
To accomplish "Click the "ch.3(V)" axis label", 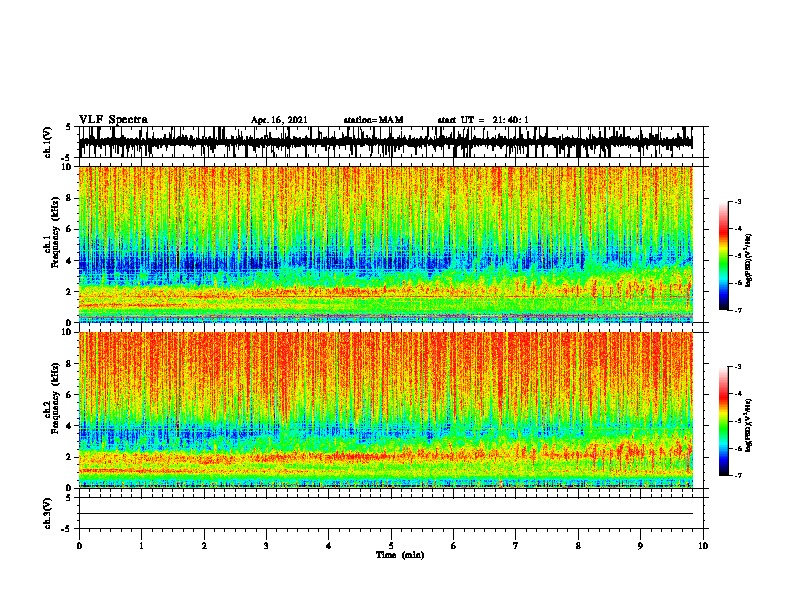I will (x=48, y=513).
